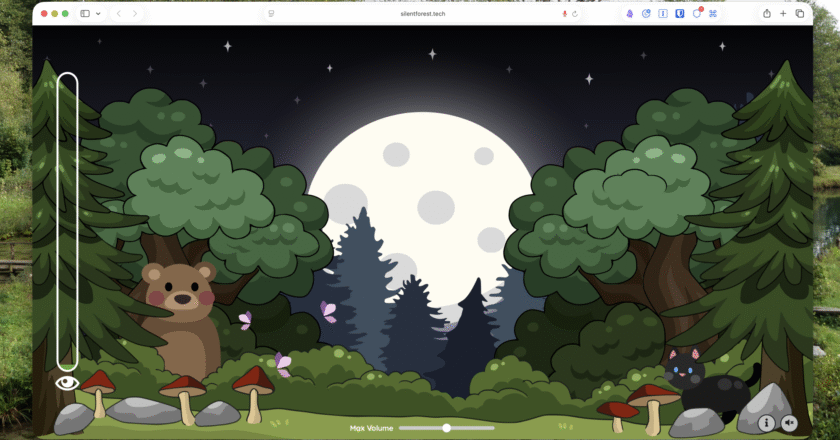Click the Safari sidebar toggle icon
840x440 pixels.
click(85, 13)
